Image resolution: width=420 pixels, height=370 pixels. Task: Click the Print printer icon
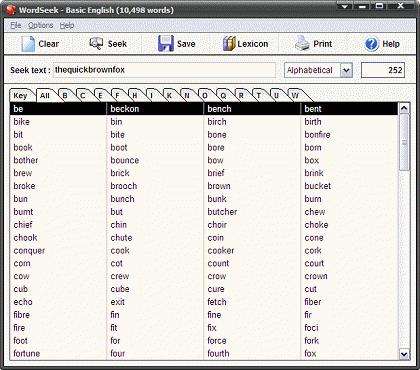click(x=302, y=44)
